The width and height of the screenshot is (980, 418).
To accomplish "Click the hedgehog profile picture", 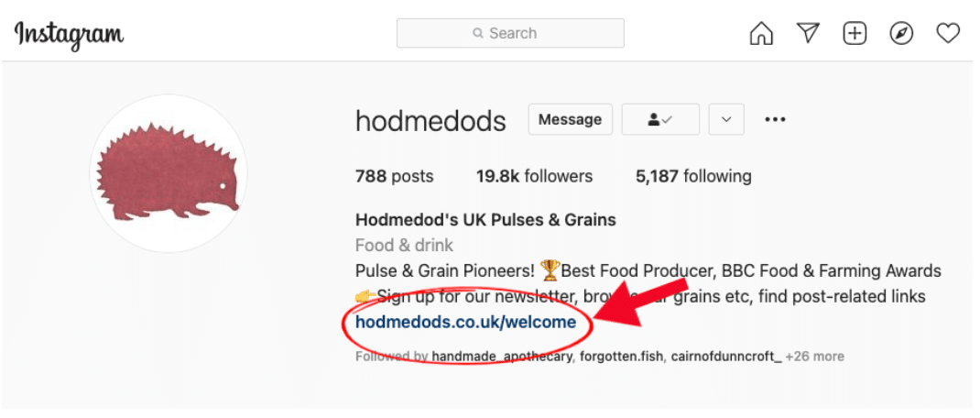I will (169, 173).
